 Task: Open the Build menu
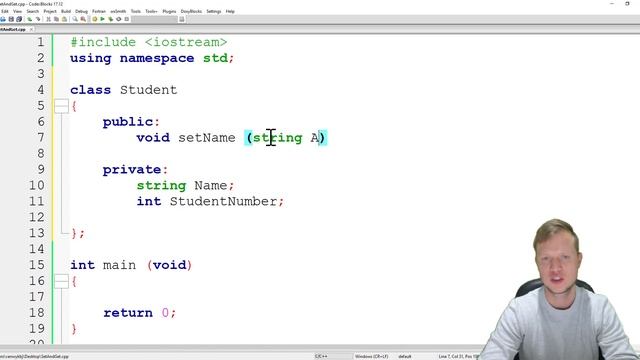pyautogui.click(x=66, y=11)
